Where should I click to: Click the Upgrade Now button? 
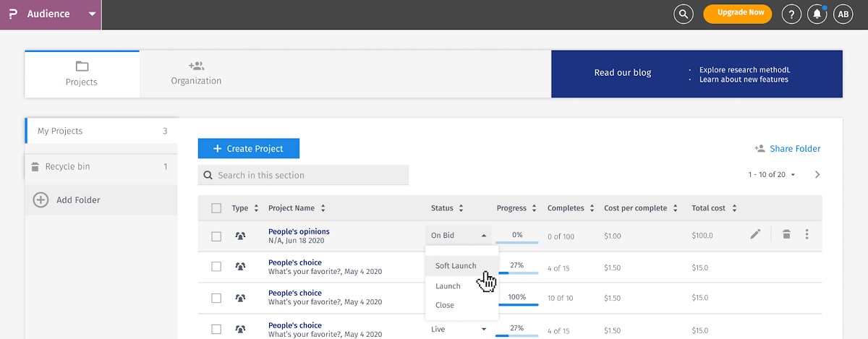(738, 13)
